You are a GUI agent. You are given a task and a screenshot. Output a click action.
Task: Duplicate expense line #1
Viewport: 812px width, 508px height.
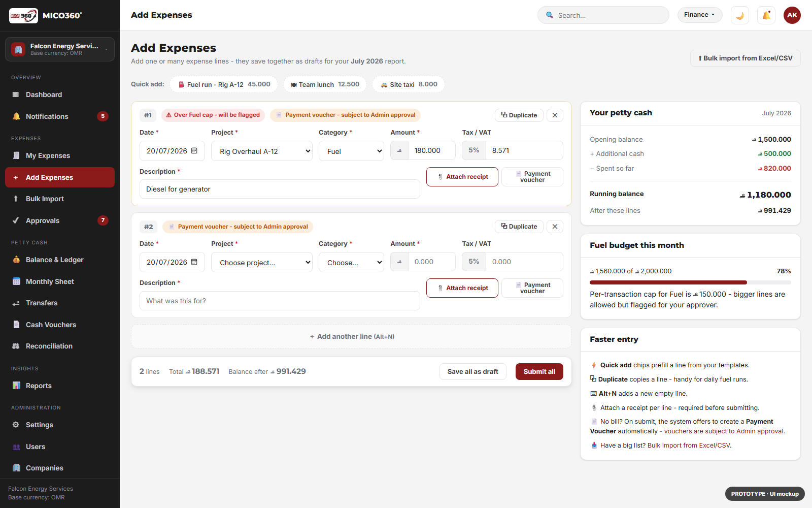[x=519, y=115]
